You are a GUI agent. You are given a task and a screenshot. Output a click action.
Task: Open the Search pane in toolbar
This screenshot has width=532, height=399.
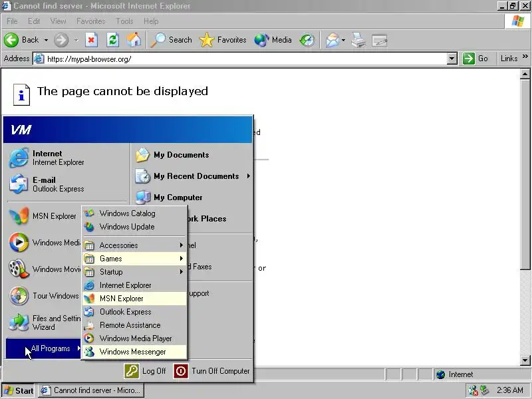(171, 40)
